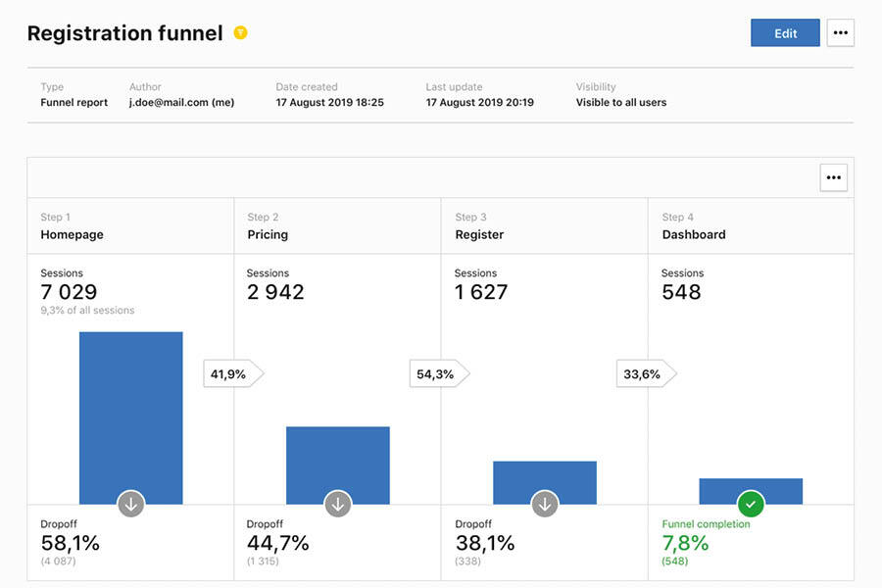Click the Funnel completion label

point(706,524)
